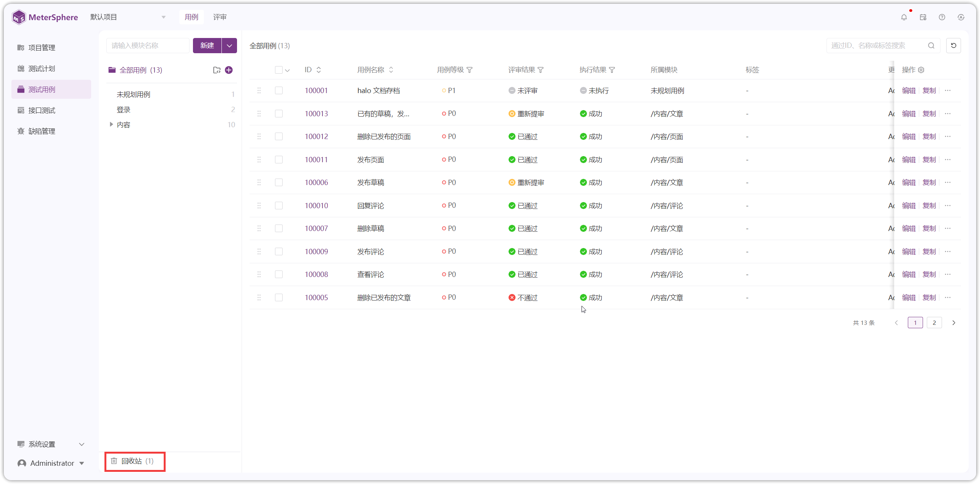
Task: Click the 用例等级 filter icon
Action: click(x=469, y=70)
